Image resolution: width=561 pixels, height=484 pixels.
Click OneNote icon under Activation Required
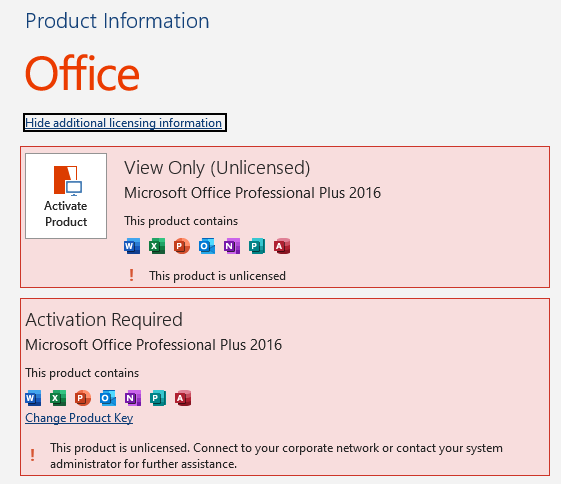pyautogui.click(x=133, y=398)
